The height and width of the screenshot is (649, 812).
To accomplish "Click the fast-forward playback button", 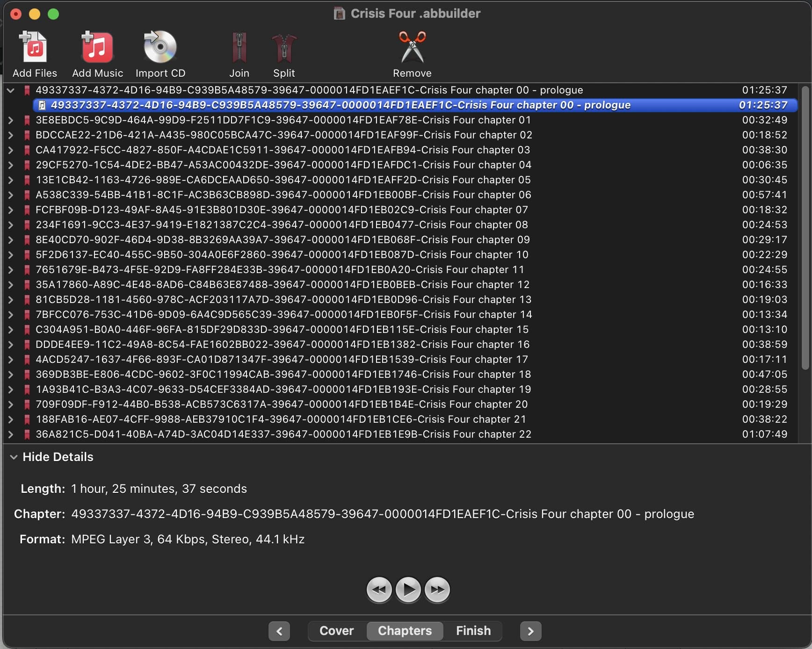I will (437, 589).
